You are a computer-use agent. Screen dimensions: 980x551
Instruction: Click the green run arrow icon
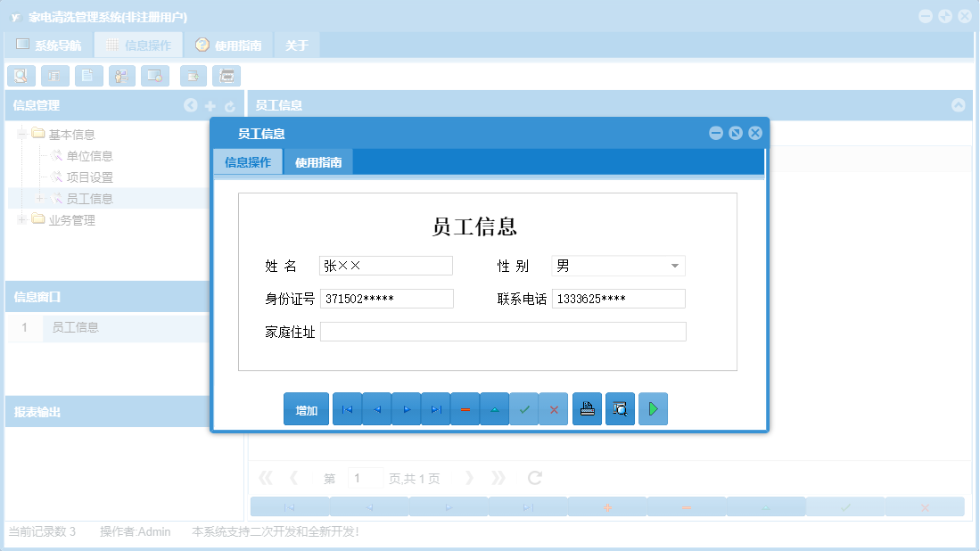click(653, 408)
